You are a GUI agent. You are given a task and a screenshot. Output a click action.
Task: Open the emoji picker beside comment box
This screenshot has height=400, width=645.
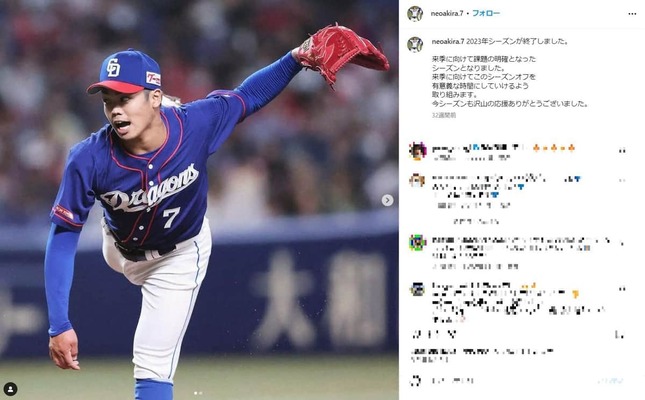[x=416, y=381]
